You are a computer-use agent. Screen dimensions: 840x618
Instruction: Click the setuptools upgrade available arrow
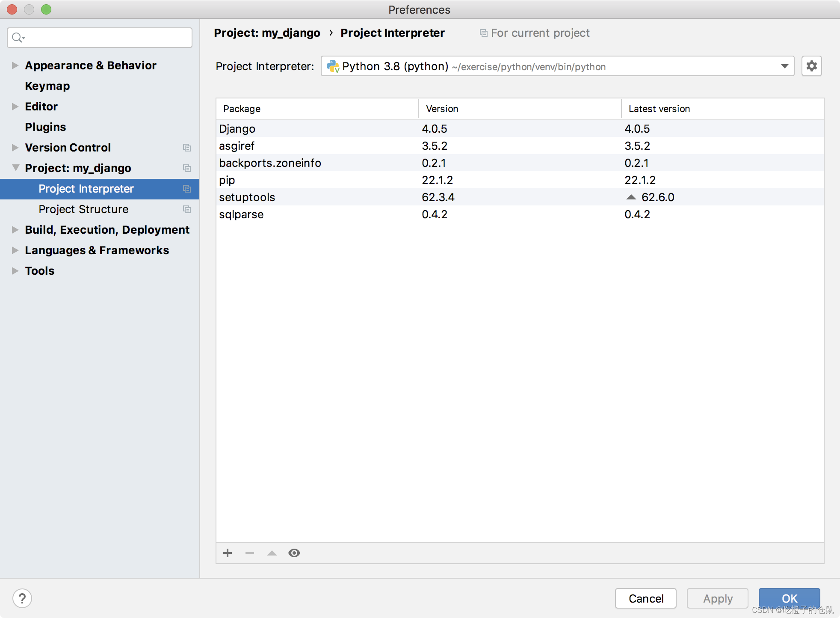point(631,197)
